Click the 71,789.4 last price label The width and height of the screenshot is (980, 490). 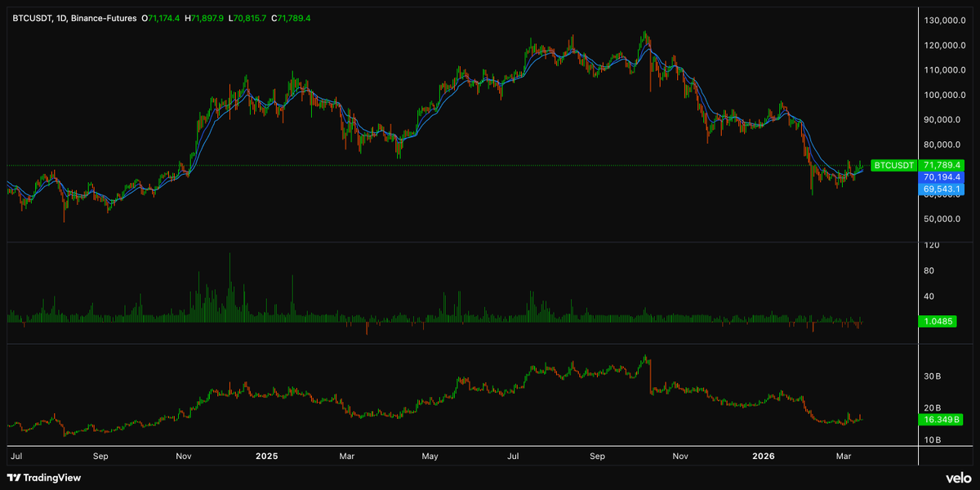click(x=942, y=165)
